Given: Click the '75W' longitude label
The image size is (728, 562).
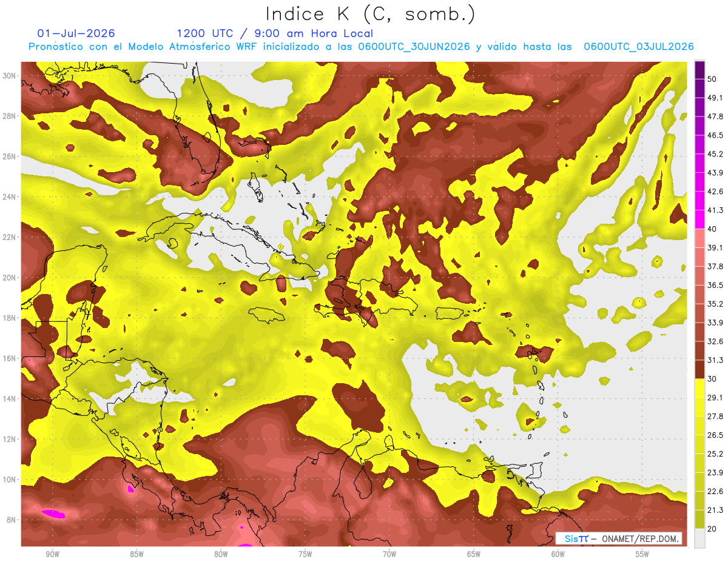Looking at the screenshot, I should coord(305,554).
